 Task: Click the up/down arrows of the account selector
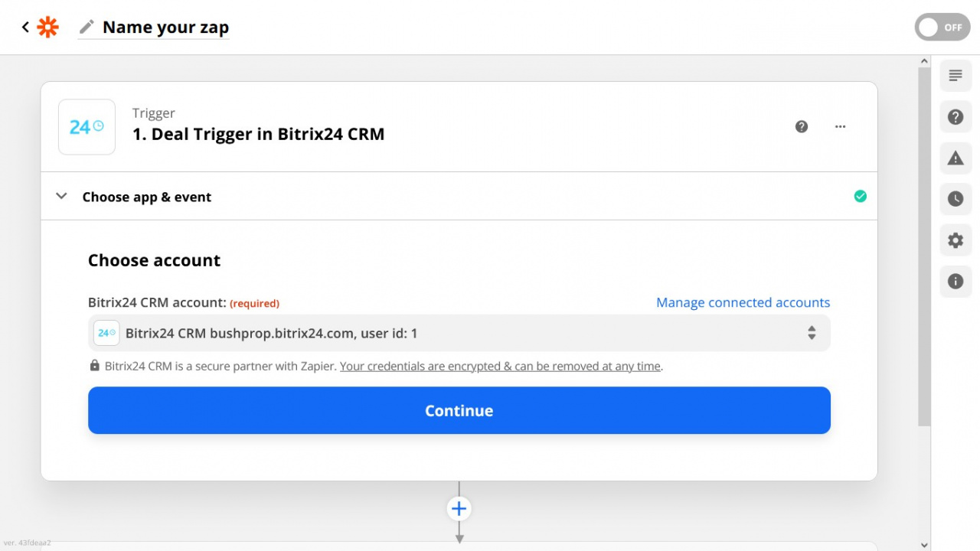click(812, 333)
